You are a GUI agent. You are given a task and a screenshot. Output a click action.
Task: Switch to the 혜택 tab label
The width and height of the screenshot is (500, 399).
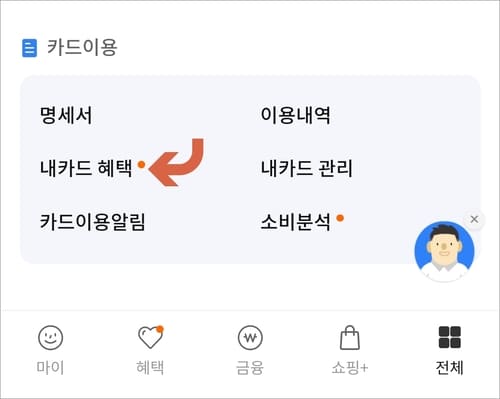click(150, 368)
